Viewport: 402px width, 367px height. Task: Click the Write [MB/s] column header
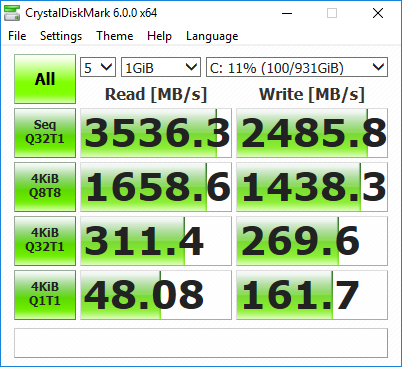(312, 94)
